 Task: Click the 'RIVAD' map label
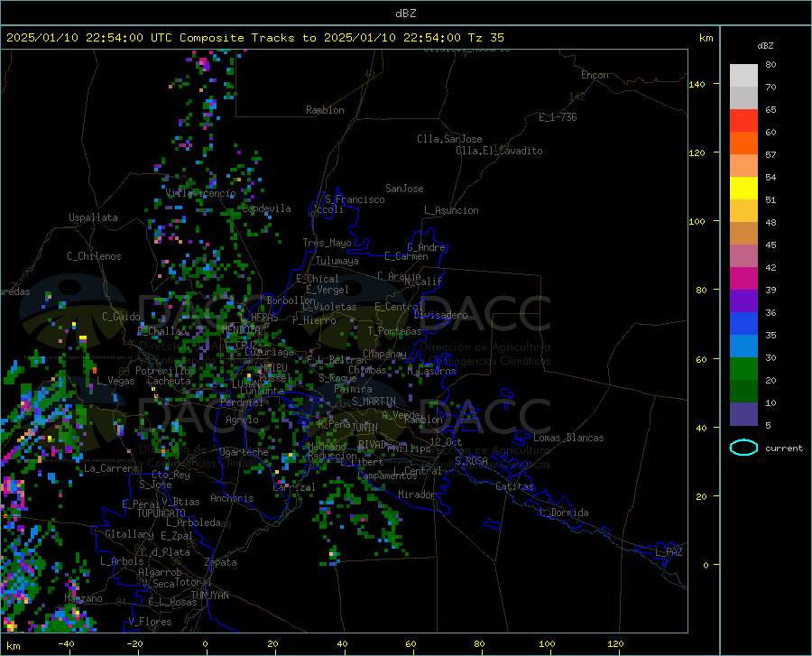tap(373, 445)
